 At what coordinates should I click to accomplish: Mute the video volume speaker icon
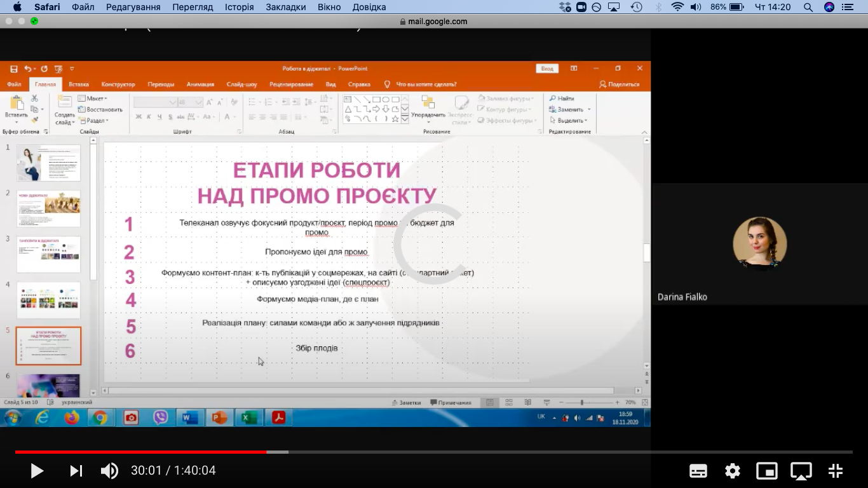point(109,471)
